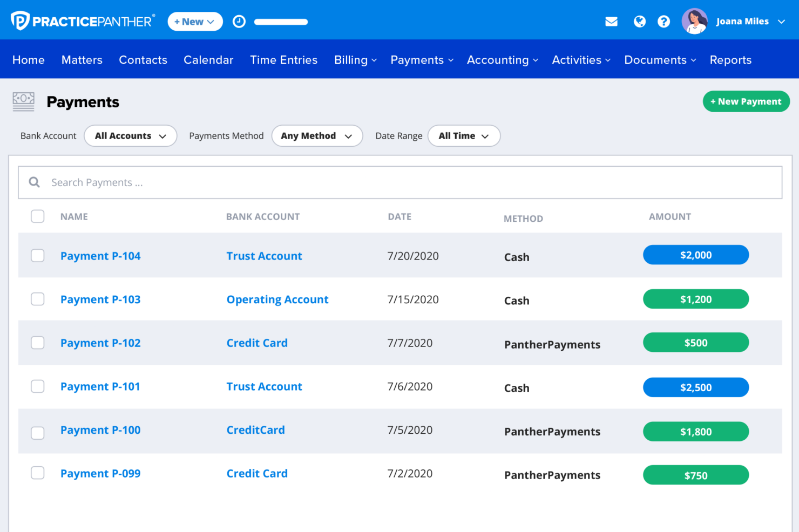799x532 pixels.
Task: Open the Reports menu item
Action: [x=730, y=60]
